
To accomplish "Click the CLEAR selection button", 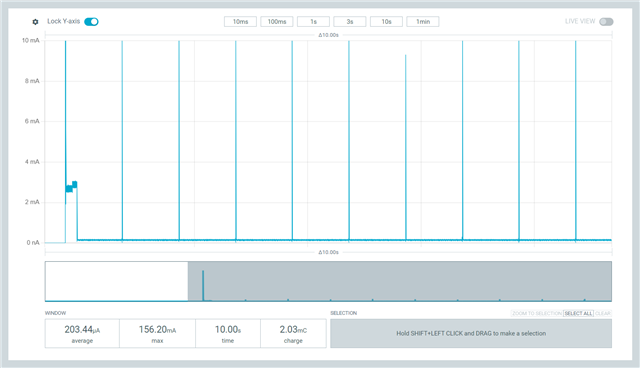I will [603, 313].
